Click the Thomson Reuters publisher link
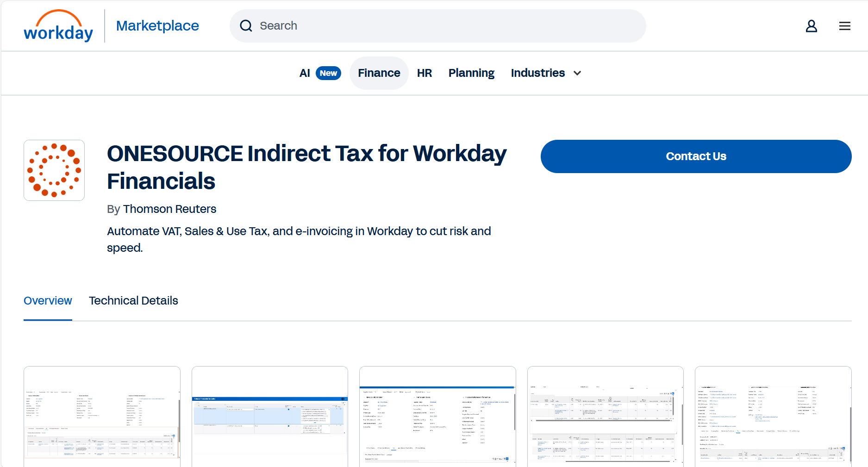Screen dimensions: 868x467 click(x=169, y=209)
